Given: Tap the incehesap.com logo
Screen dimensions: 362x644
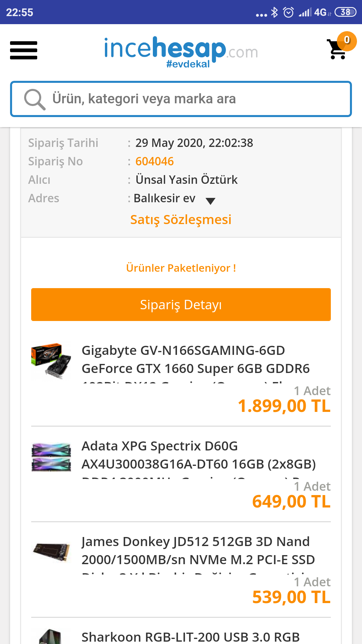Looking at the screenshot, I should 181,51.
